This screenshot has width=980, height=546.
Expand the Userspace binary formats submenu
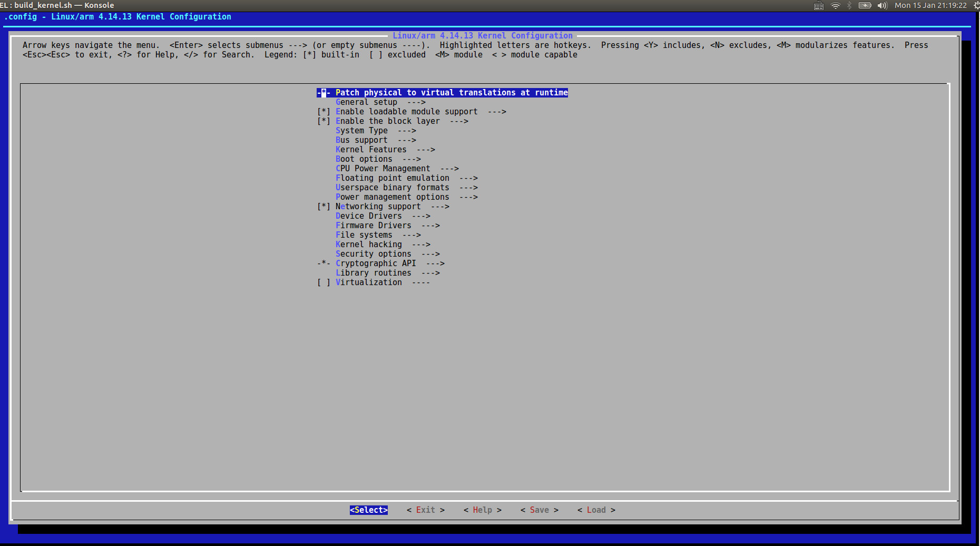[x=407, y=188]
